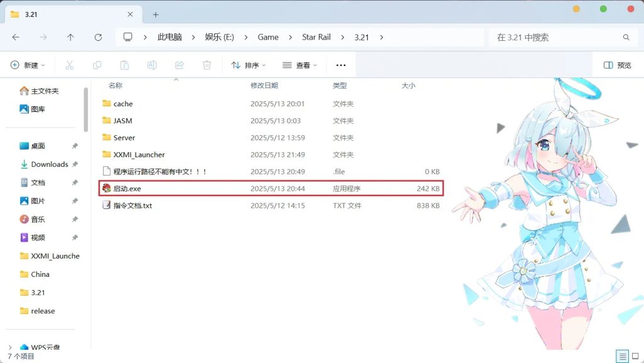Open a new tab with plus

(x=156, y=14)
